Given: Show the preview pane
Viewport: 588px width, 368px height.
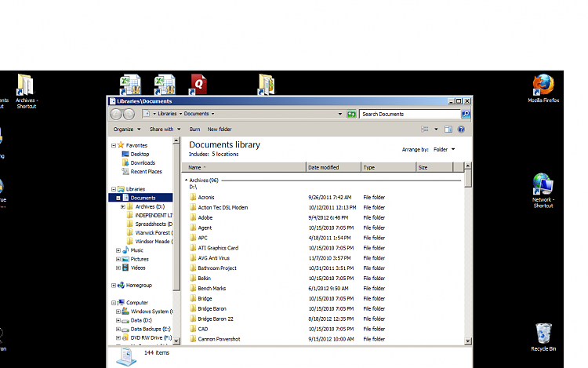Looking at the screenshot, I should pos(448,129).
